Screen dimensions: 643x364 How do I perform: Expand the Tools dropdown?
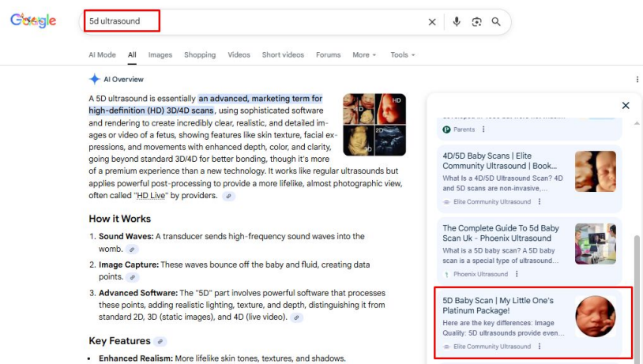point(402,54)
